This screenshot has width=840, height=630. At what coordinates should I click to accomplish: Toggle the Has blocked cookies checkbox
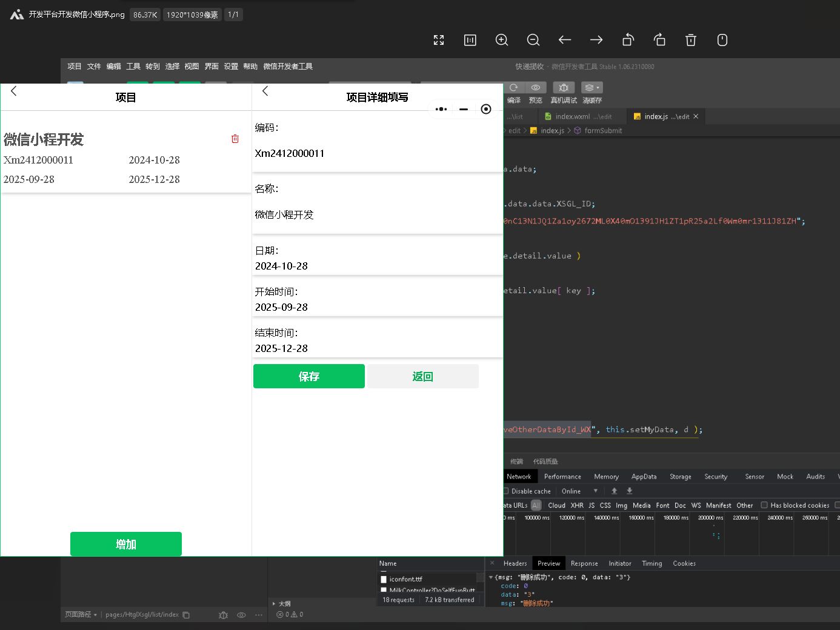click(764, 505)
